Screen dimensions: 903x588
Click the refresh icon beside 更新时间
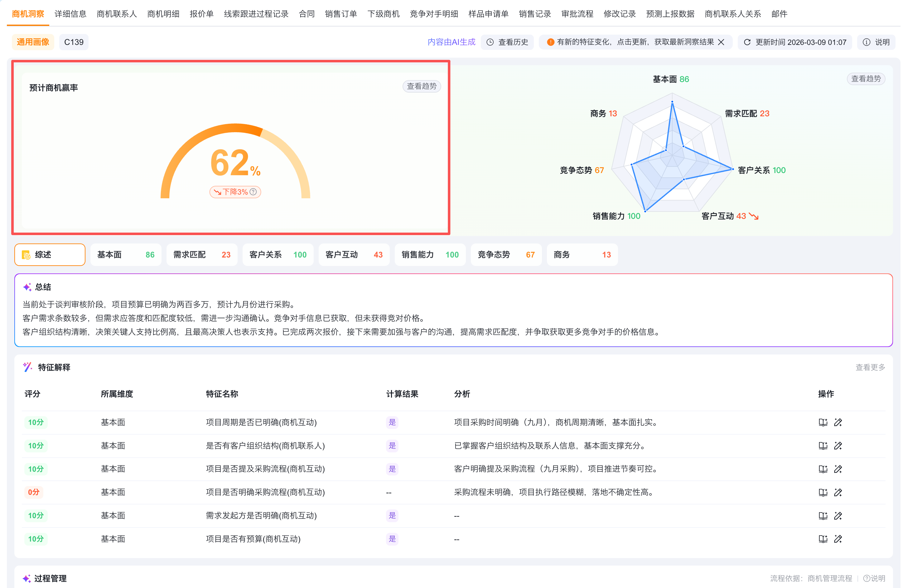[747, 42]
